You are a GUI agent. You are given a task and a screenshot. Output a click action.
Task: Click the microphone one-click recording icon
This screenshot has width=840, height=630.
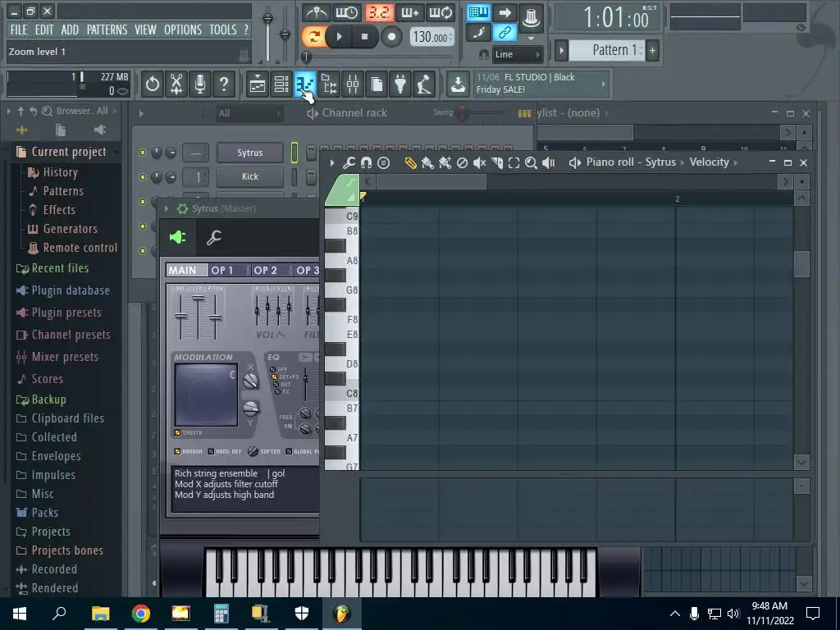200,84
